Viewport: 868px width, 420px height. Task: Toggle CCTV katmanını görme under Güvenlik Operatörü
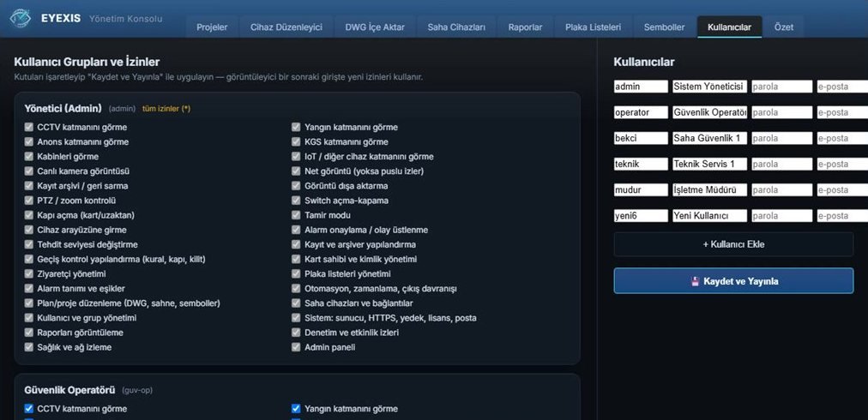click(x=29, y=409)
